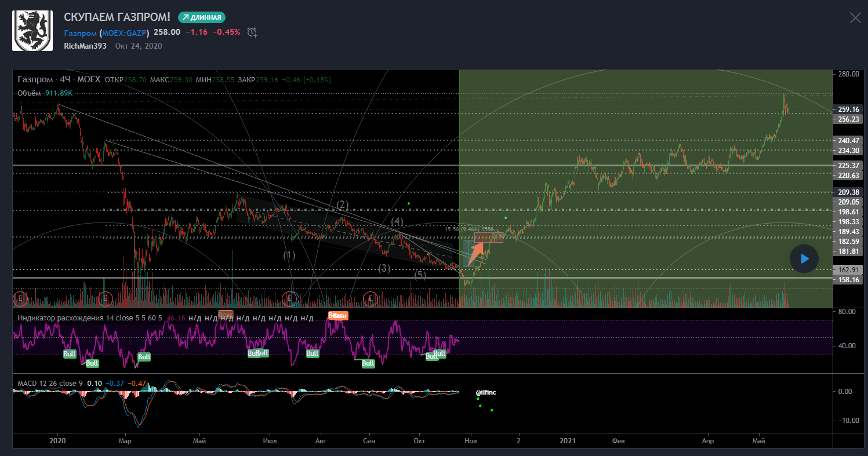Click the publish date Окт 24, 2020
868x456 pixels.
coord(139,46)
